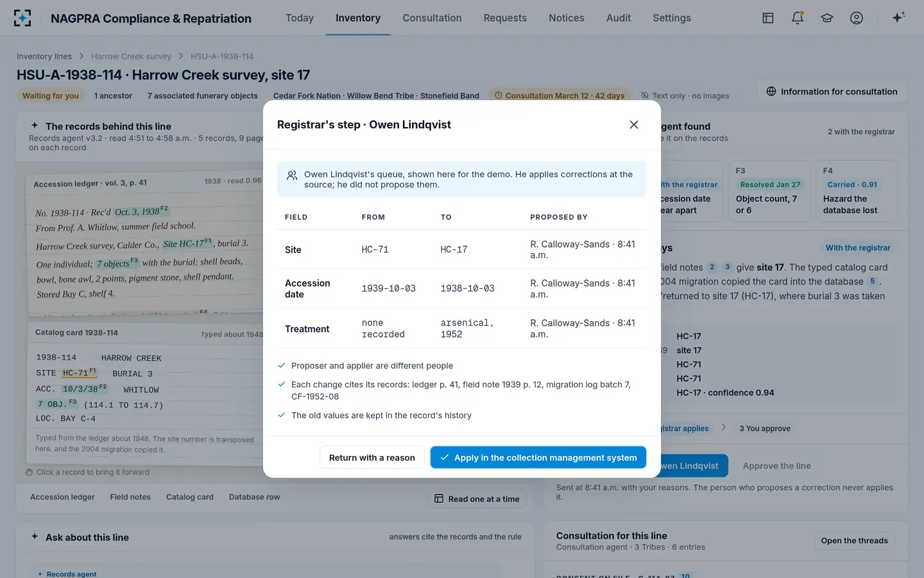Select the Field notes record tab
Image resolution: width=924 pixels, height=578 pixels.
coord(130,497)
